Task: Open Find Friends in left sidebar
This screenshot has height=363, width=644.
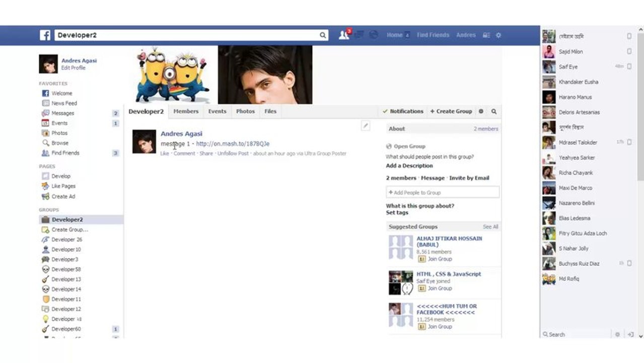Action: [x=65, y=153]
